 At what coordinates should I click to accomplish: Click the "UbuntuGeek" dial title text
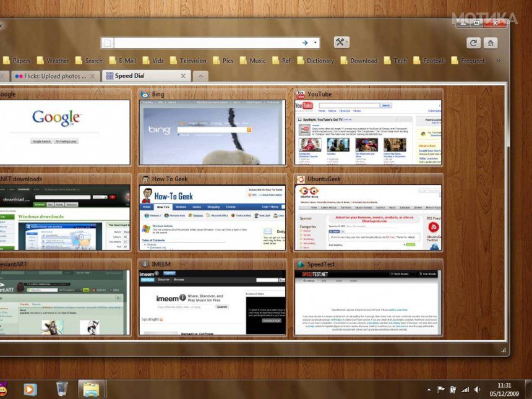(x=324, y=179)
